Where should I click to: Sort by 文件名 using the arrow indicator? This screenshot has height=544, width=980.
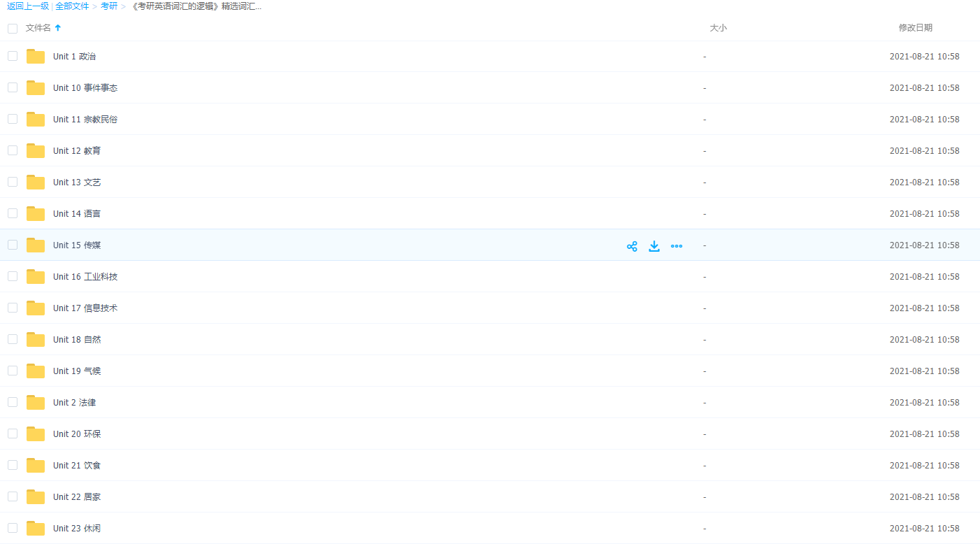(58, 28)
